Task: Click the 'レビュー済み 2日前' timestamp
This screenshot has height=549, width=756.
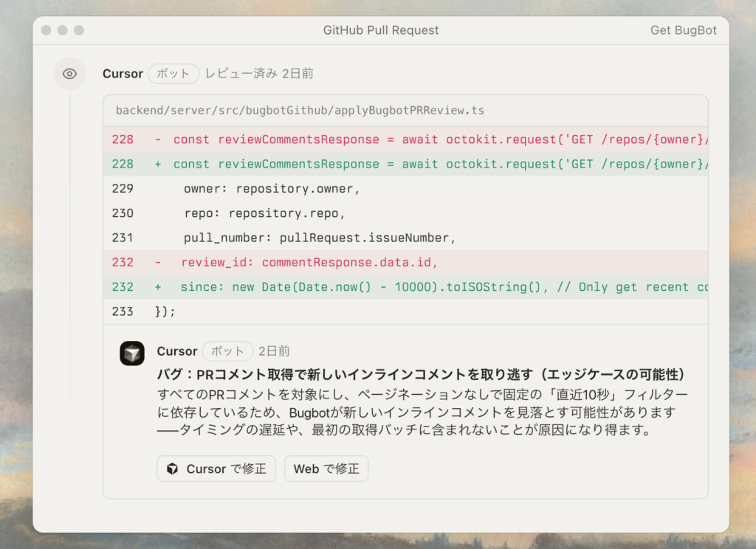Action: tap(258, 74)
